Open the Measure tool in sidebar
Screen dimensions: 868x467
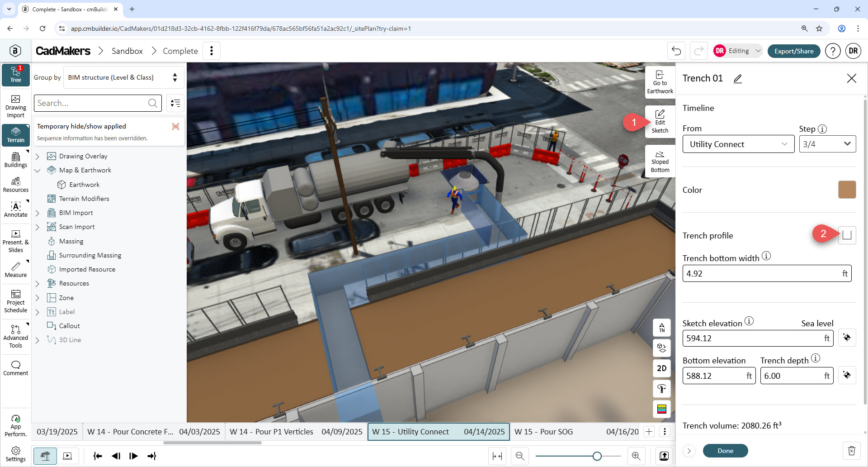coord(16,270)
